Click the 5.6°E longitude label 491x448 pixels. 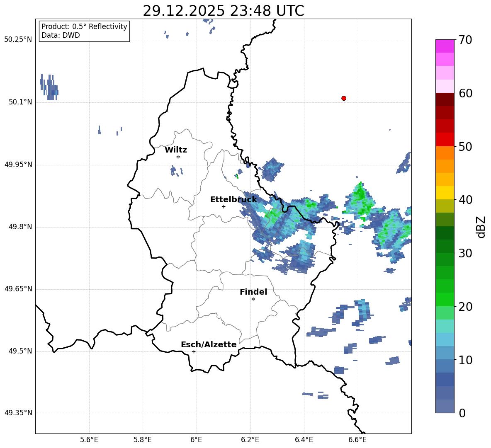pos(89,440)
